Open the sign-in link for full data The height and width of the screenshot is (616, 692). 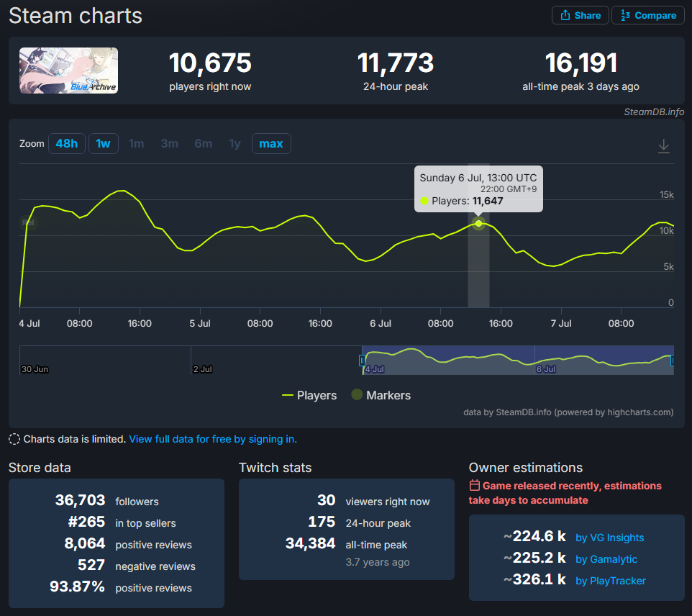[x=213, y=439]
